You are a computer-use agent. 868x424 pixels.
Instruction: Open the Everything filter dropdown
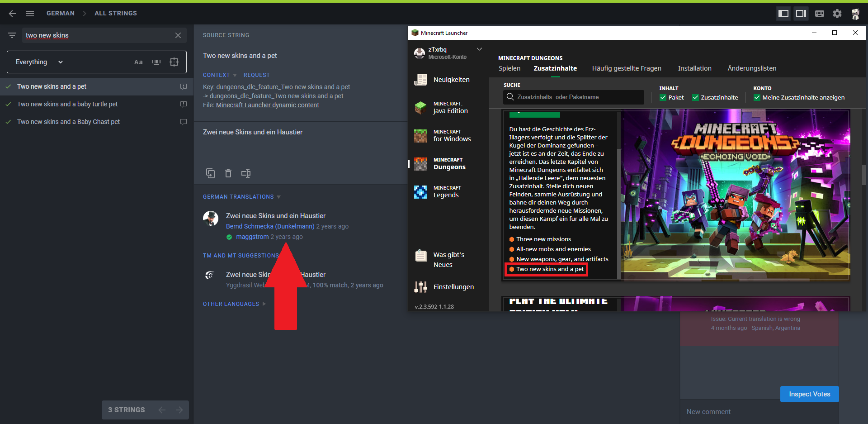click(x=39, y=62)
